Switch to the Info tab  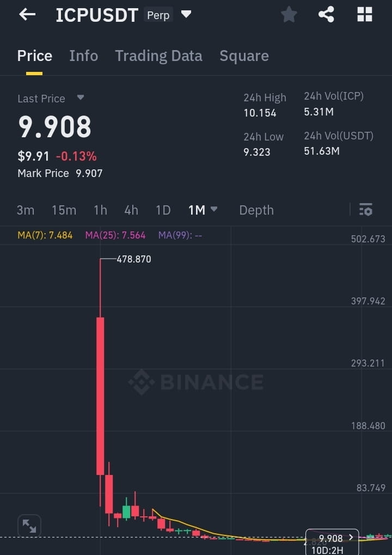click(x=83, y=56)
